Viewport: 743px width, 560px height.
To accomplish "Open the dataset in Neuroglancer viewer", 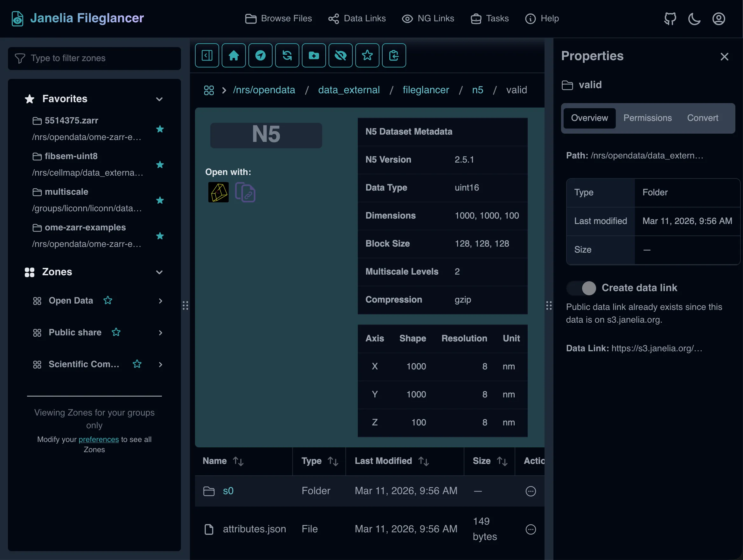I will tap(218, 192).
